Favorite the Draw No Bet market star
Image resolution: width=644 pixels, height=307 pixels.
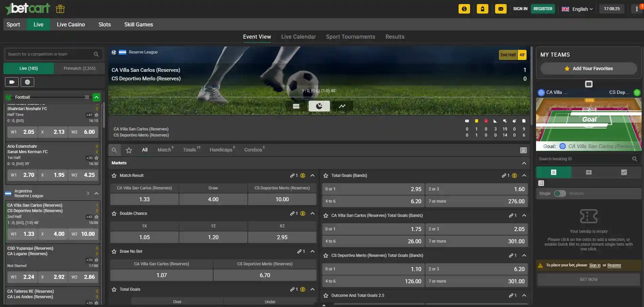114,251
